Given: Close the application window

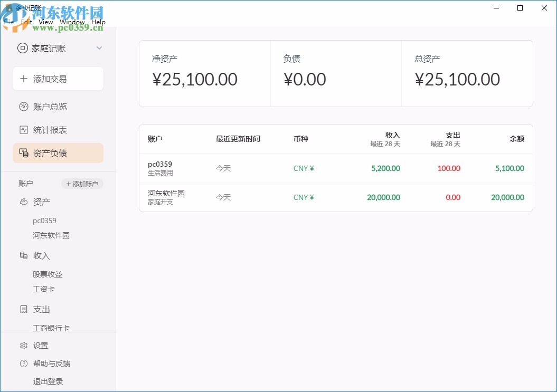Looking at the screenshot, I should 544,8.
